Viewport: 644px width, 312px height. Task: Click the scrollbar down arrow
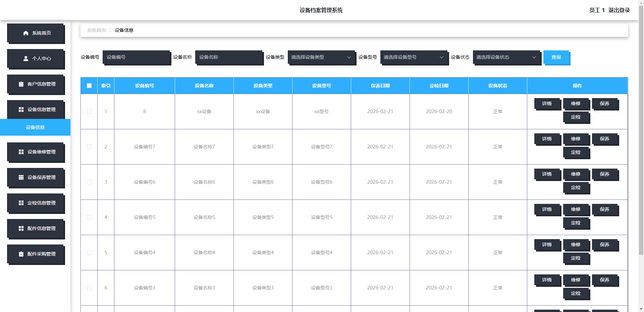click(x=641, y=309)
